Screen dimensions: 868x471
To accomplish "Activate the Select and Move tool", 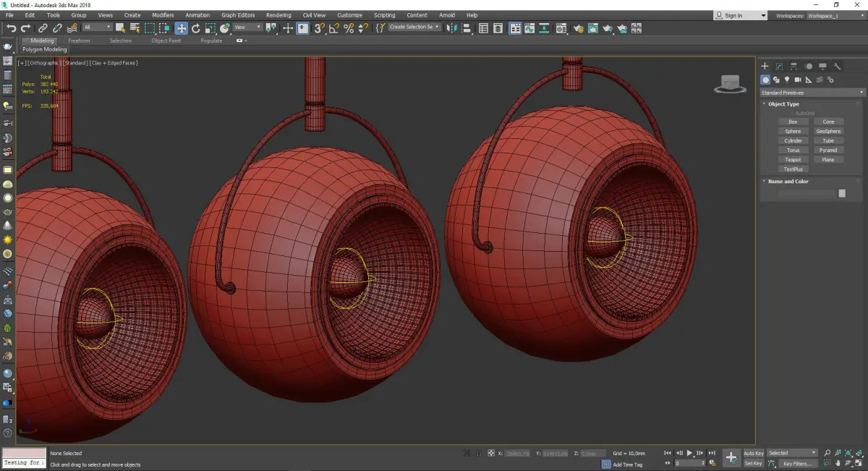I will click(181, 28).
